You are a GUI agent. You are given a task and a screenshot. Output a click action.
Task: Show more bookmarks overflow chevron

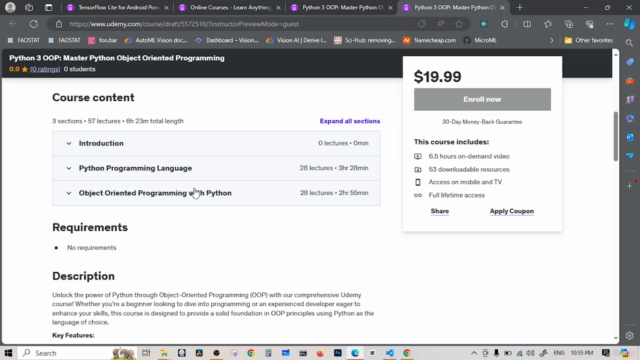click(x=551, y=40)
